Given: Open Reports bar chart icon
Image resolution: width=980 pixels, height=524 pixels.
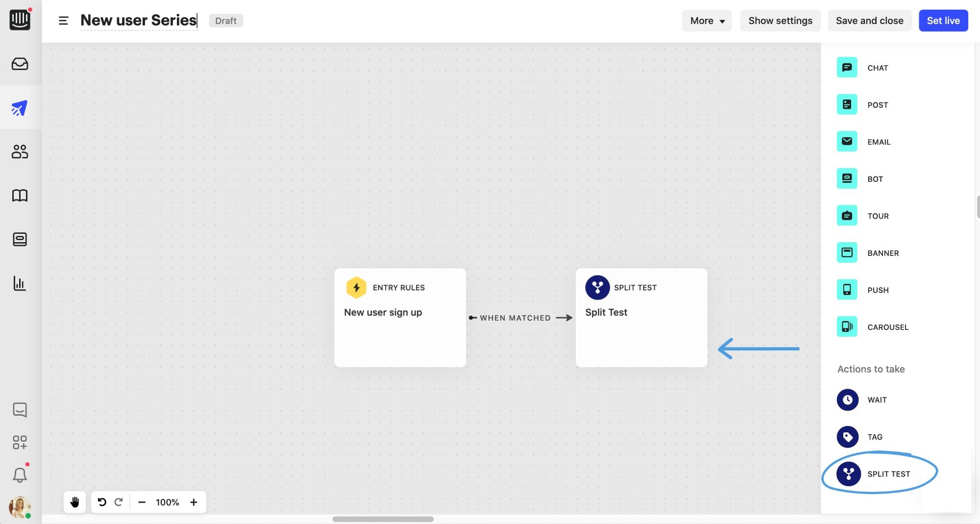Looking at the screenshot, I should (x=20, y=283).
